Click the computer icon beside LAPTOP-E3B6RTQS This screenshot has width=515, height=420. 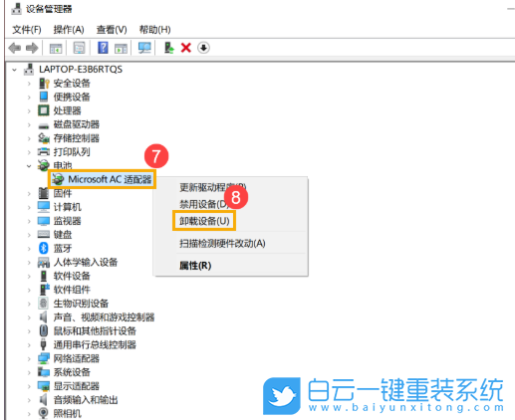pos(29,69)
